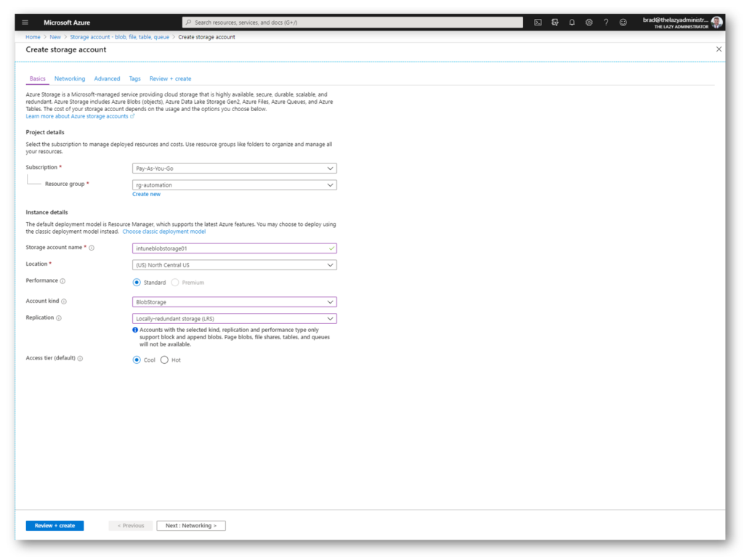Show info tooltip for Access tier
Image resolution: width=744 pixels, height=560 pixels.
click(80, 359)
